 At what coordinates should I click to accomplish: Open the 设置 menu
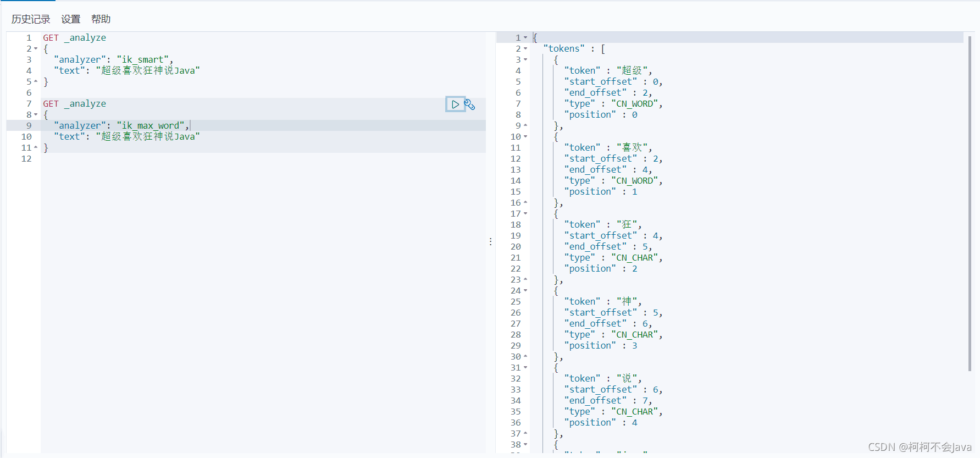[71, 19]
